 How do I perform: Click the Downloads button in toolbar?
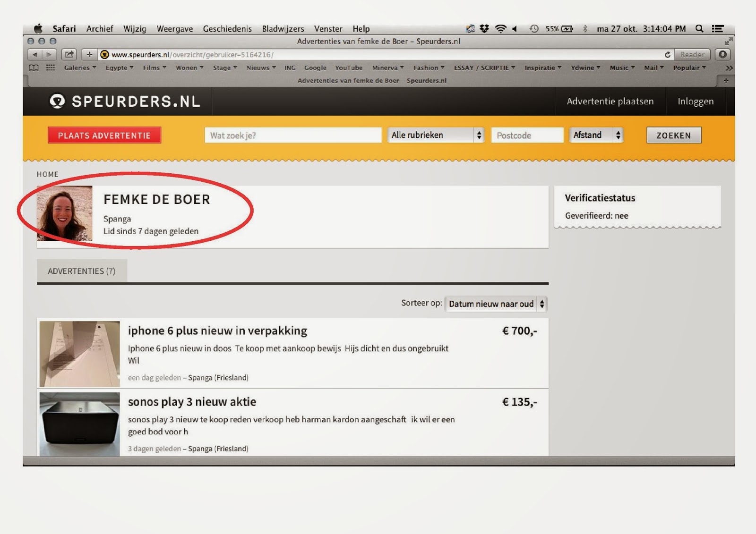click(x=722, y=55)
